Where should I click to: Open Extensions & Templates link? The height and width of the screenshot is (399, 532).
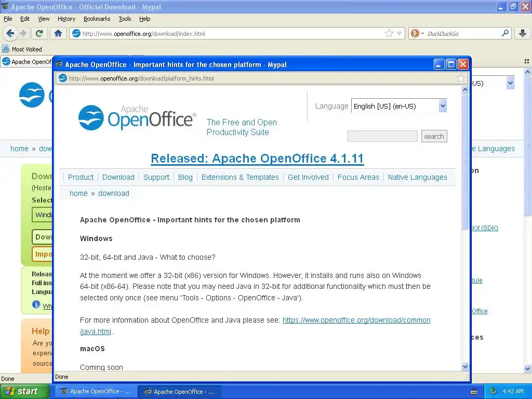click(240, 177)
